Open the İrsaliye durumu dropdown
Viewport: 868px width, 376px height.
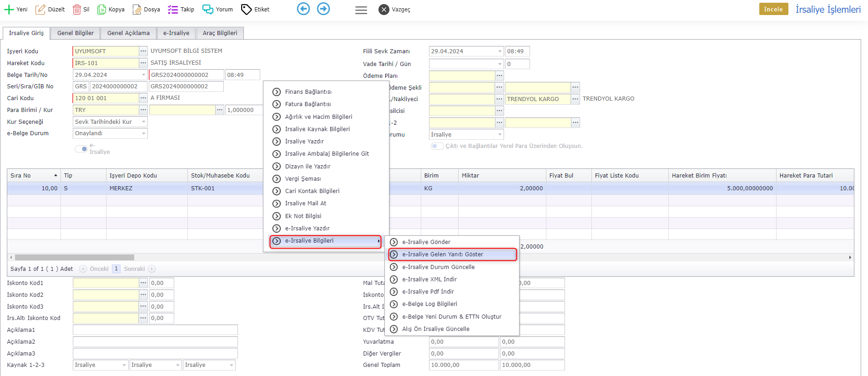[x=500, y=134]
